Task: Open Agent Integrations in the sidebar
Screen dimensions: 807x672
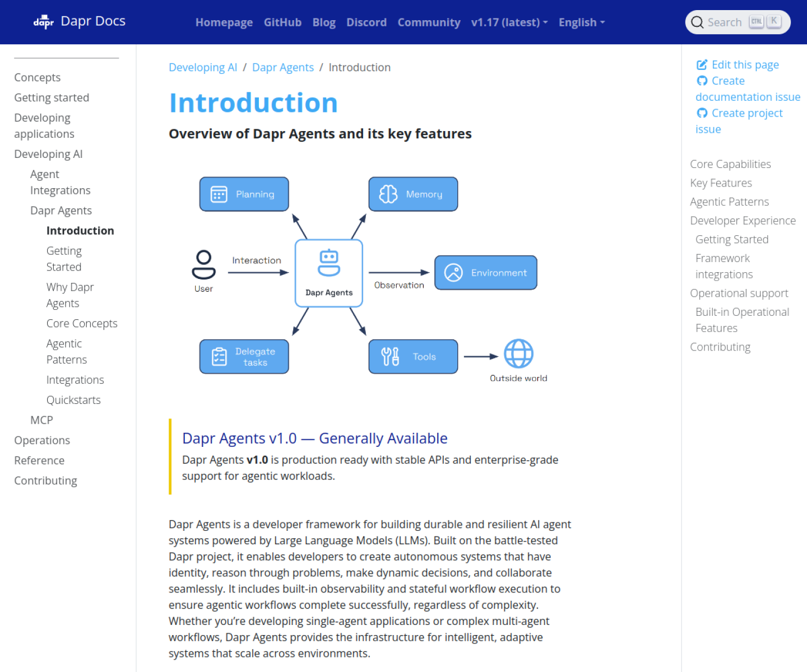Action: click(61, 183)
